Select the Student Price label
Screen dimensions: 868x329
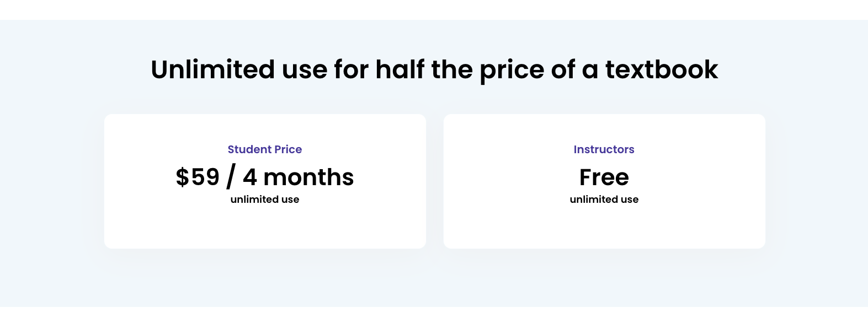coord(265,149)
